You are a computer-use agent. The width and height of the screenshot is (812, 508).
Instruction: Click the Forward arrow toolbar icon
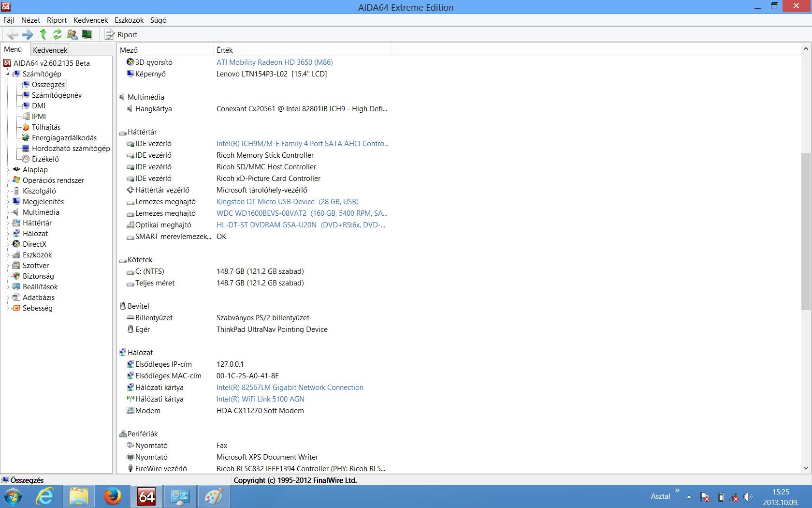[28, 34]
